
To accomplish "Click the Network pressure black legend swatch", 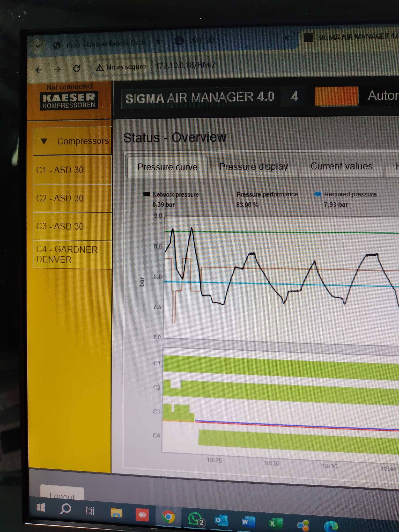I will pos(146,194).
